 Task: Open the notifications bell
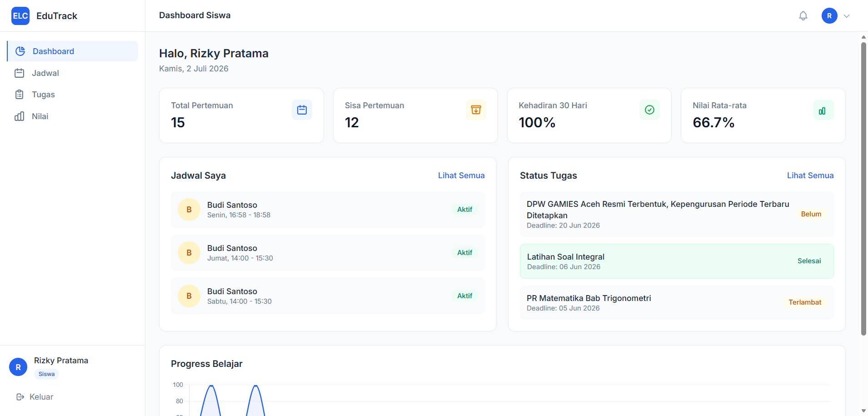(803, 16)
